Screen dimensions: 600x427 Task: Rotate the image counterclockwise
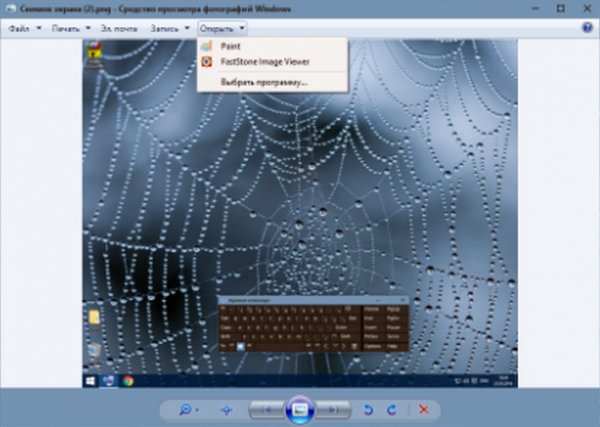(x=368, y=410)
